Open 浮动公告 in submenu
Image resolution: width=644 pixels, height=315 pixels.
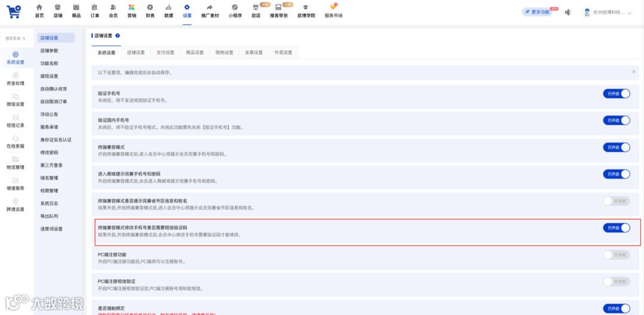point(49,114)
